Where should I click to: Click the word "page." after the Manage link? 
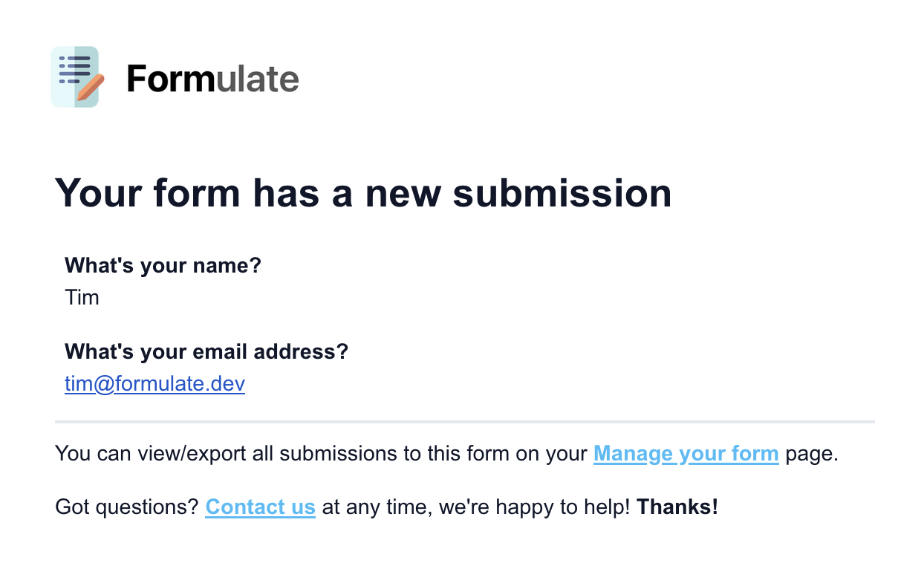[812, 454]
